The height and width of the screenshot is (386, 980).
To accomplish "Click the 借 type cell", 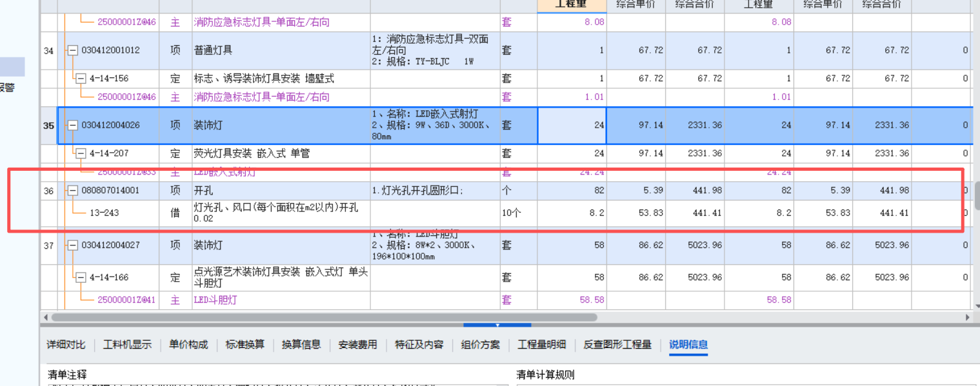I will 175,213.
